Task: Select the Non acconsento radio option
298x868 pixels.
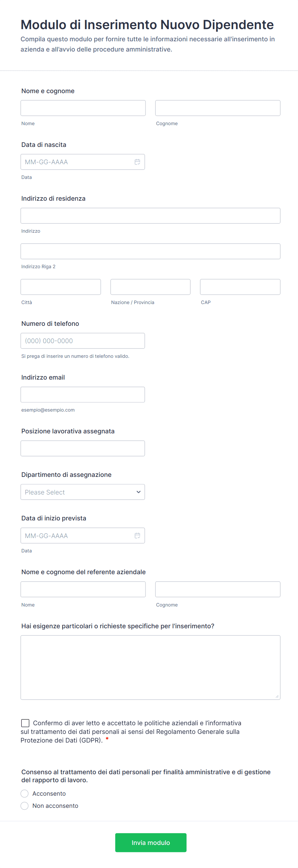Action: point(25,806)
